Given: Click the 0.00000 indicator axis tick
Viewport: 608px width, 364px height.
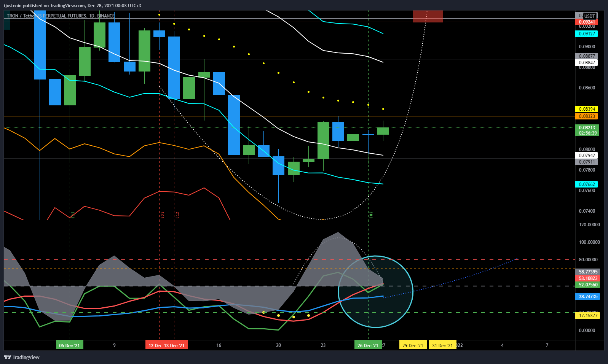Looking at the screenshot, I should pyautogui.click(x=587, y=331).
